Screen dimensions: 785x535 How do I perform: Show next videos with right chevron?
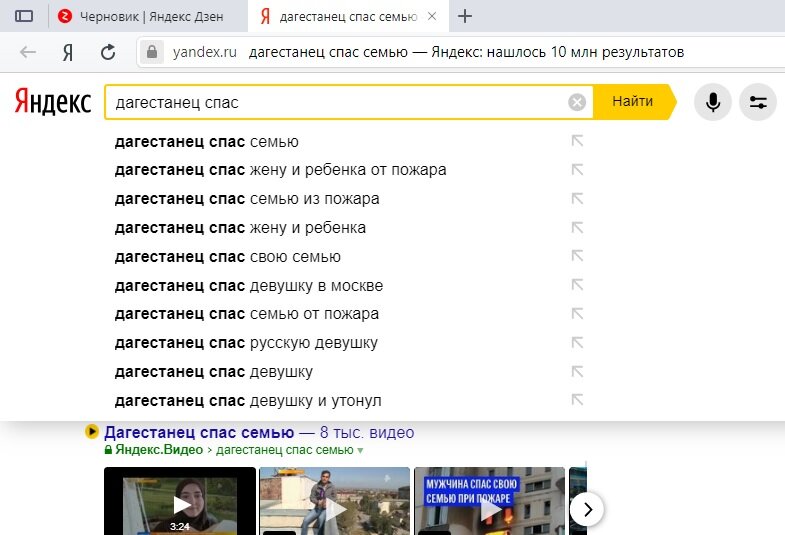[587, 509]
